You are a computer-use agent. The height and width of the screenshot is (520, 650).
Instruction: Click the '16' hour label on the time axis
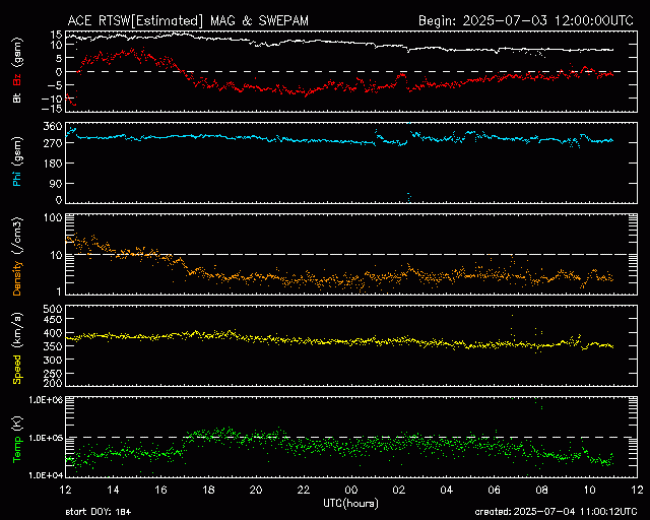(161, 490)
